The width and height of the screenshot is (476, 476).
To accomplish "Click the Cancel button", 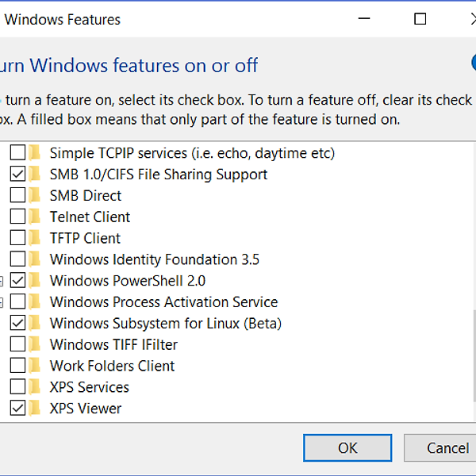I will pyautogui.click(x=440, y=447).
